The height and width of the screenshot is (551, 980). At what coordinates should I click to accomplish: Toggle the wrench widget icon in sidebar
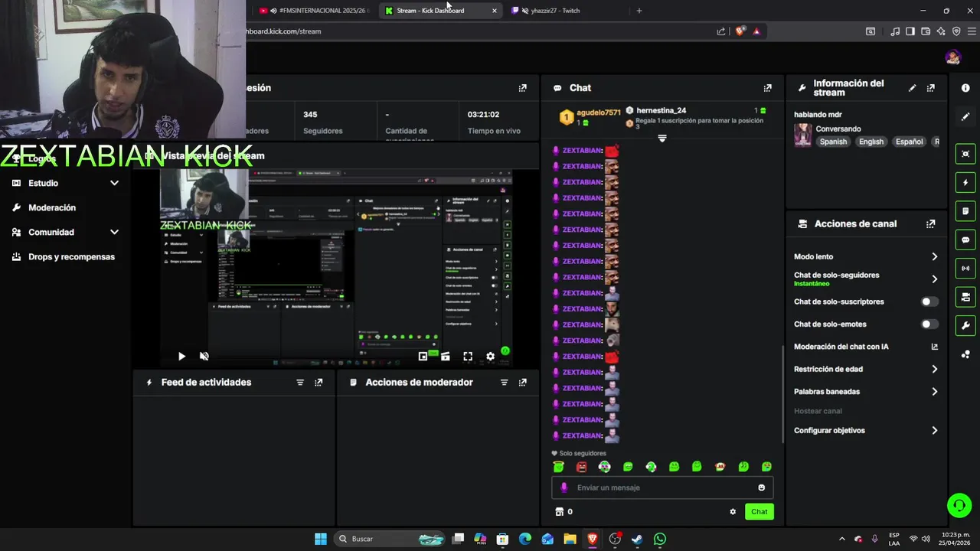(965, 325)
